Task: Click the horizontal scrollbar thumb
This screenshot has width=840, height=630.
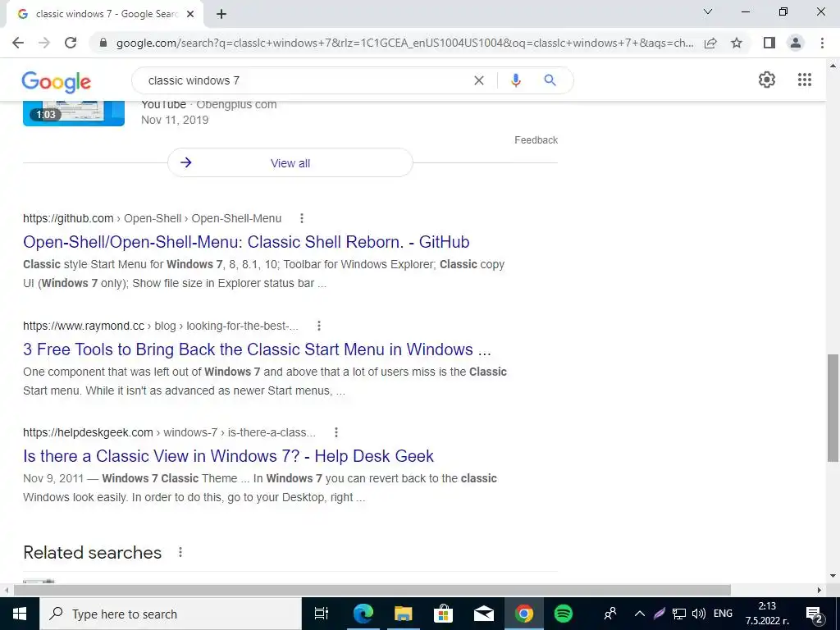Action: (x=372, y=591)
